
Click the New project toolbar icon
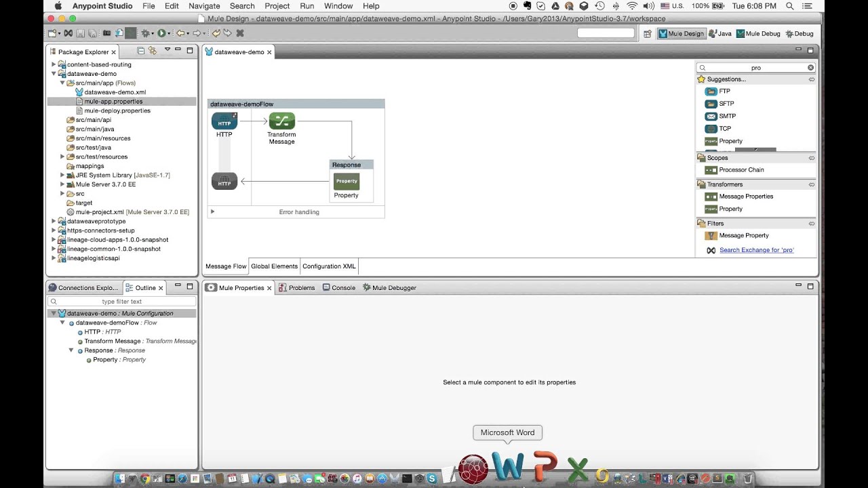[52, 33]
